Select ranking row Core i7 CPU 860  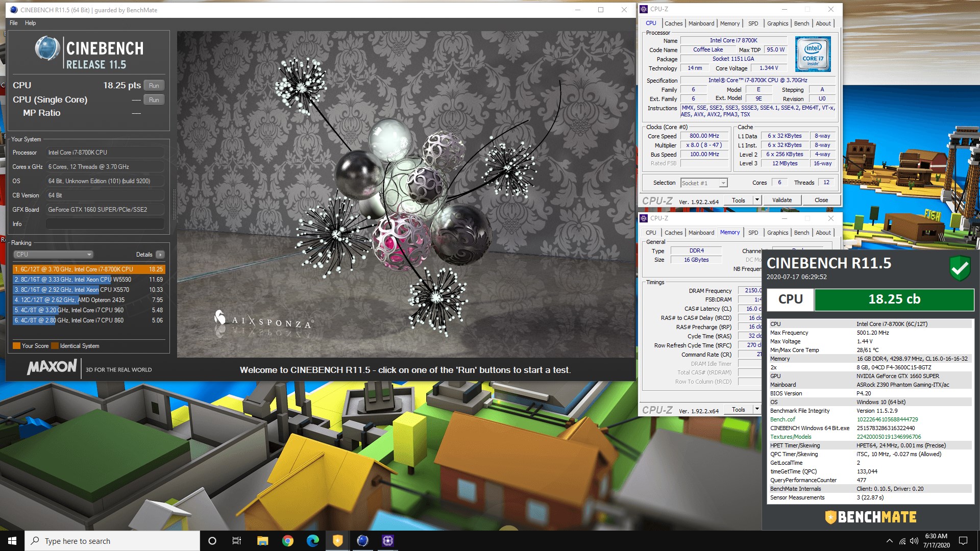[x=89, y=320]
